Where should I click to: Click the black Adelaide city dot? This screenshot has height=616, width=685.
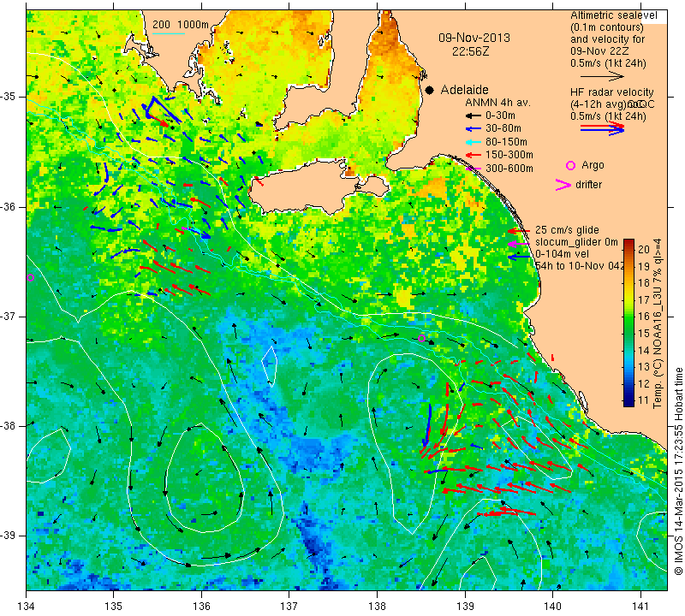(430, 91)
